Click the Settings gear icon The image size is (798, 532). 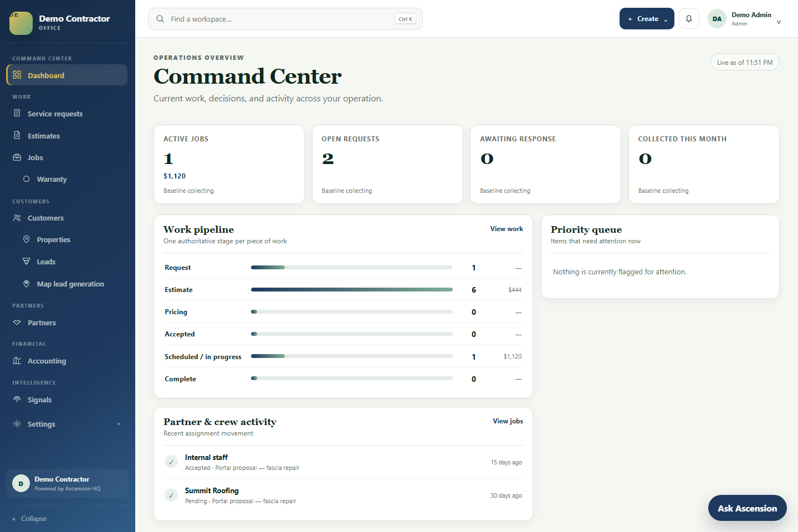point(17,424)
